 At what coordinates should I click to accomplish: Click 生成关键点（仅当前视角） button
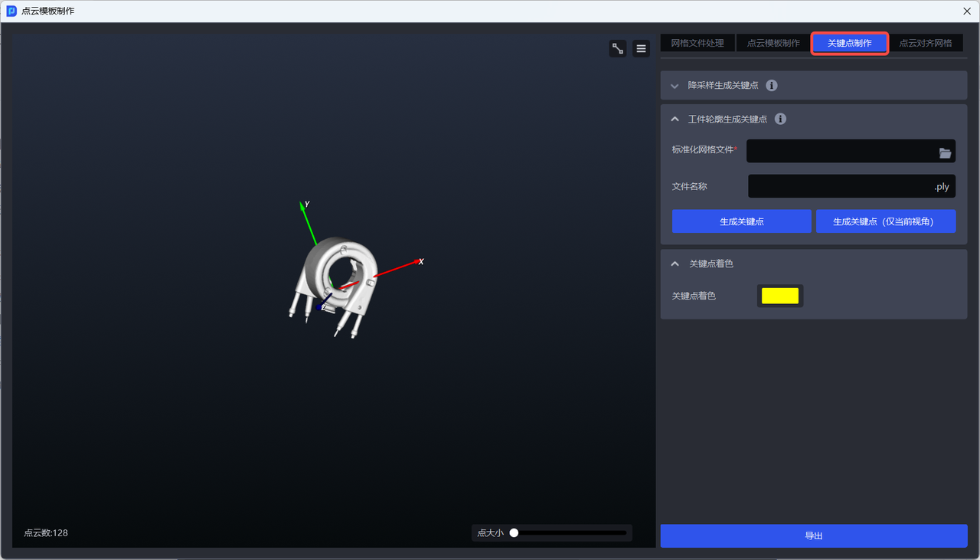coord(886,221)
